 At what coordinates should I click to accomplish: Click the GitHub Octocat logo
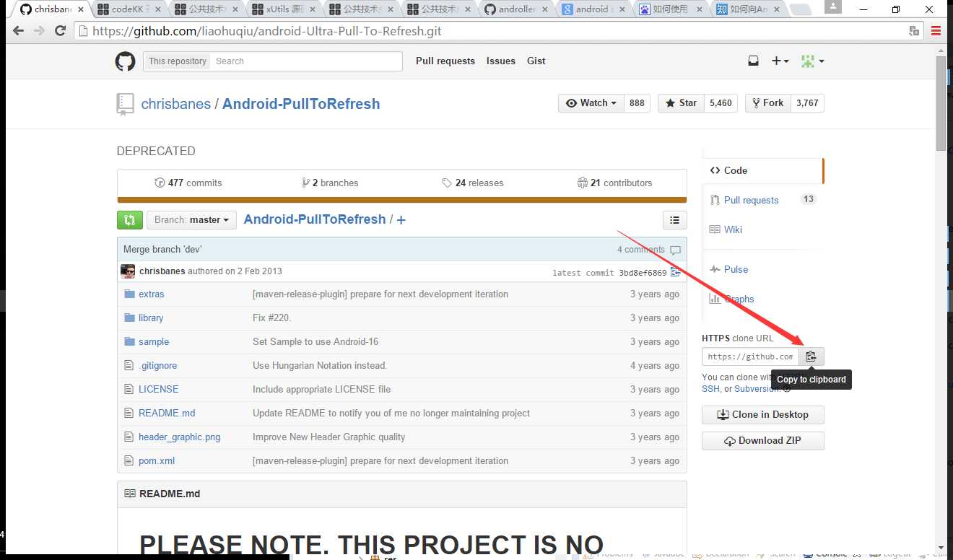point(125,61)
